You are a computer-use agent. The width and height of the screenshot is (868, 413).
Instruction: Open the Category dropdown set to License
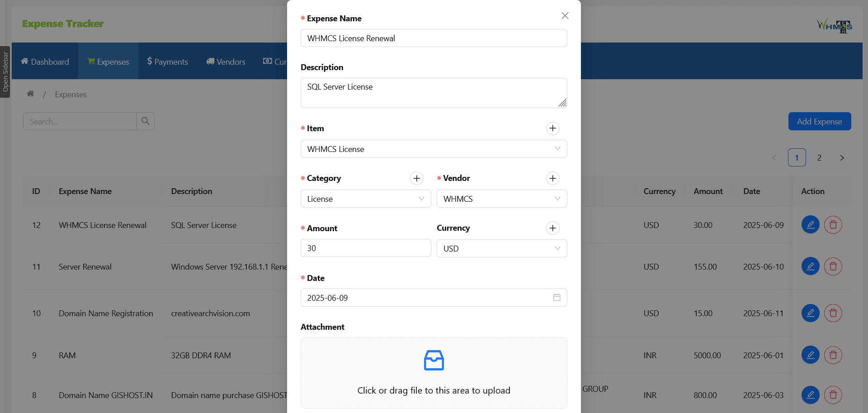tap(365, 199)
